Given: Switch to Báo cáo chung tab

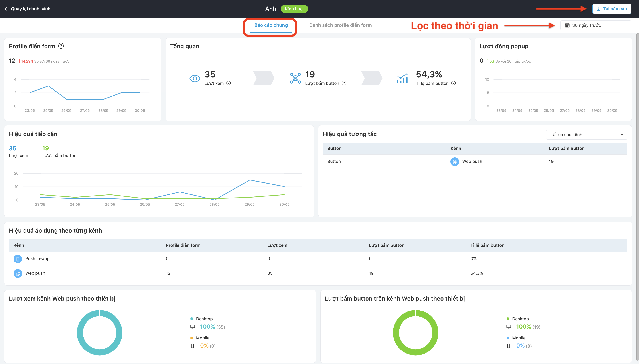Looking at the screenshot, I should [x=271, y=25].
